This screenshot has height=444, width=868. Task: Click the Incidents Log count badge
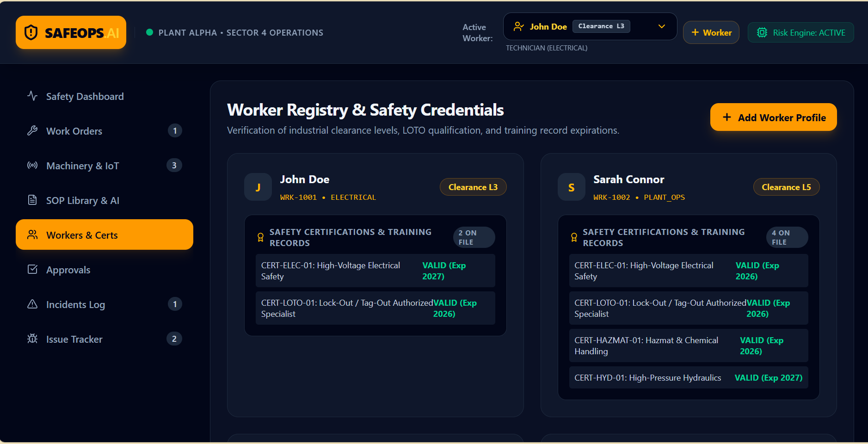coord(175,304)
